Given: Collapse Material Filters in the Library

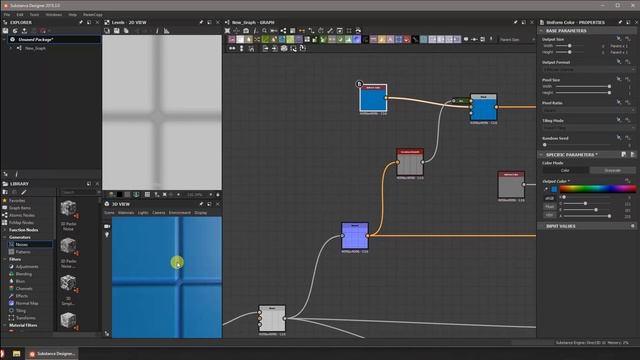Looking at the screenshot, I should [x=4, y=325].
